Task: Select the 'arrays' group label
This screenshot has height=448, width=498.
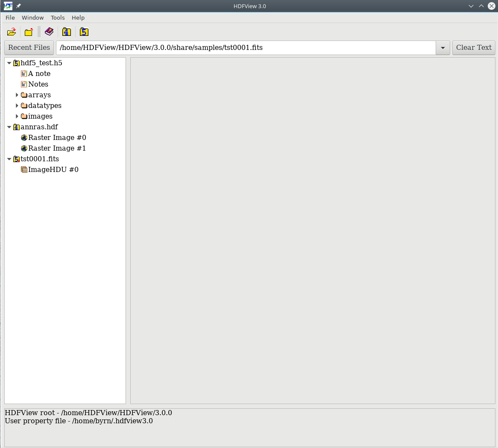Action: (x=39, y=95)
